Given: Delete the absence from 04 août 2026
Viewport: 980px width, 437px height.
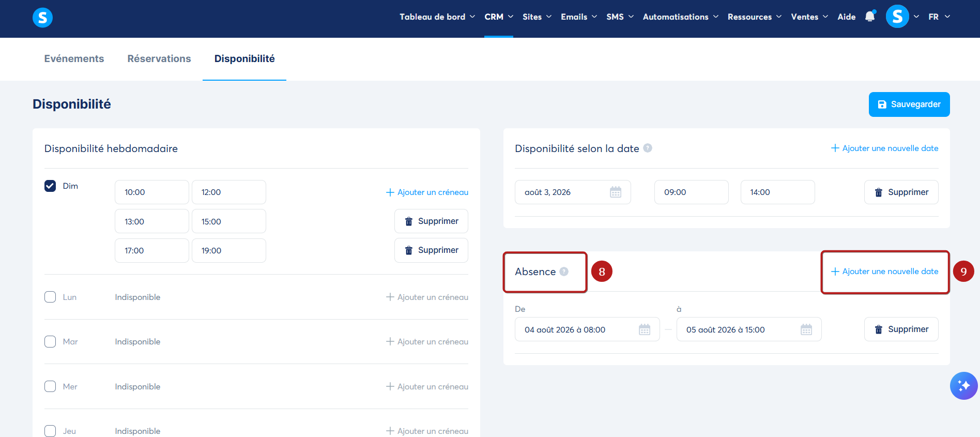Looking at the screenshot, I should [x=901, y=329].
